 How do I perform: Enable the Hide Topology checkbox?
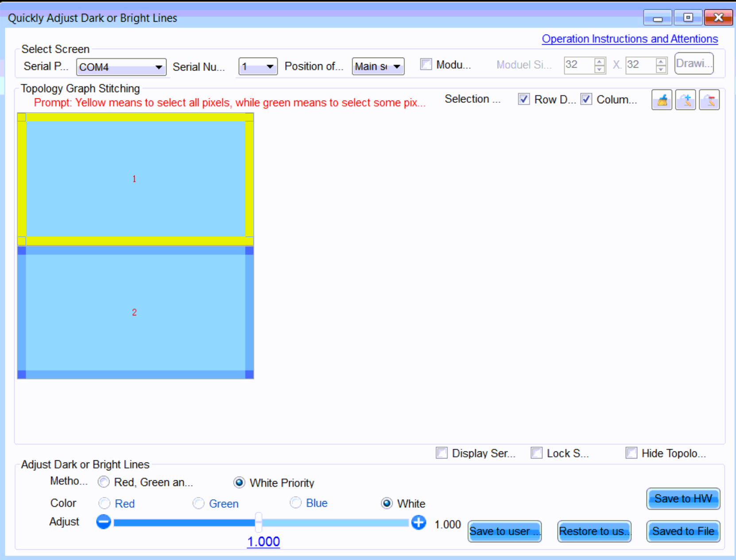[631, 453]
